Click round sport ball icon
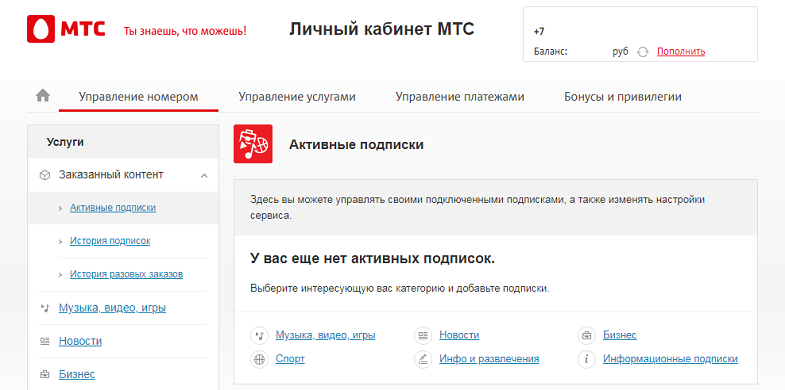The image size is (785, 390). tap(259, 359)
